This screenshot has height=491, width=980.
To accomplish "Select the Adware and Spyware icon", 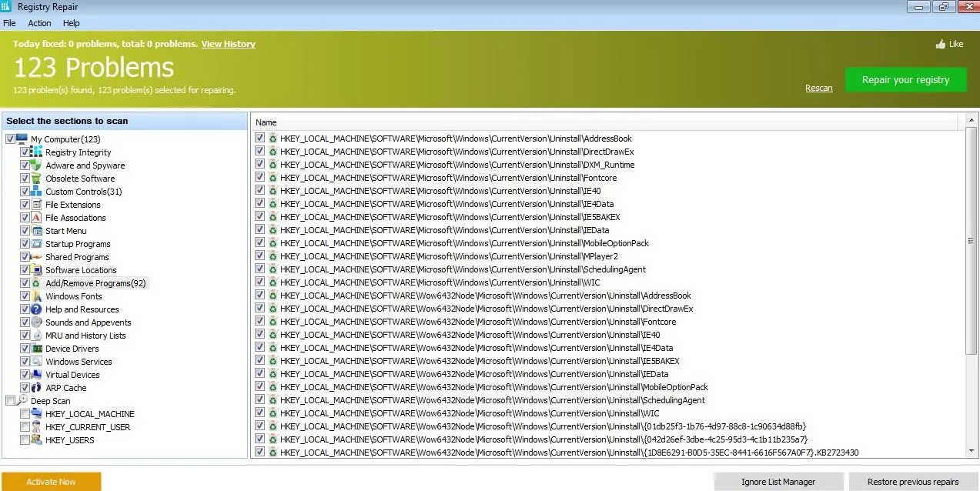I will [35, 165].
